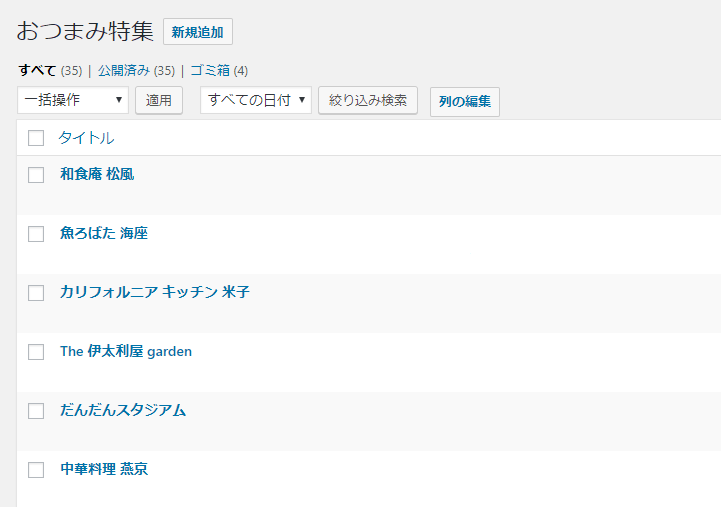Open the 公開済み posts filter
721x507 pixels.
click(125, 71)
